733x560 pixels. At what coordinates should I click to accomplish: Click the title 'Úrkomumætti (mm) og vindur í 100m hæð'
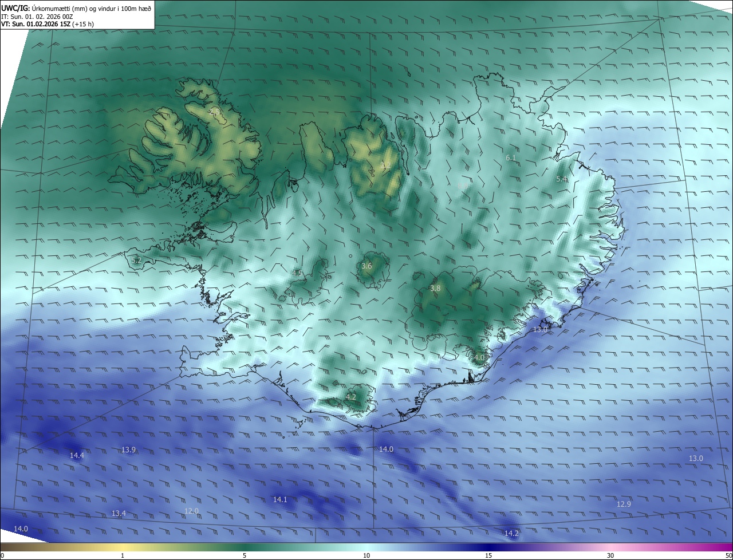coord(92,7)
